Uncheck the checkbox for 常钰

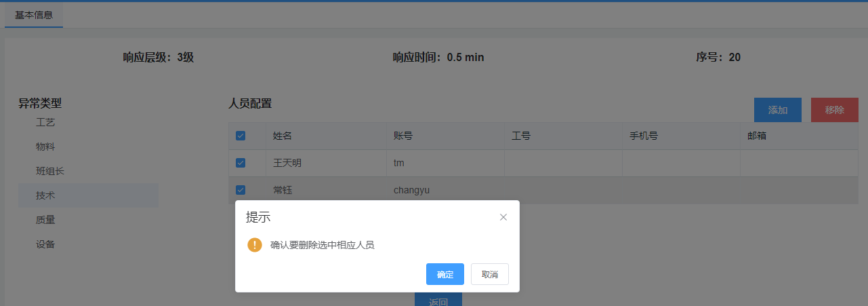pos(241,190)
